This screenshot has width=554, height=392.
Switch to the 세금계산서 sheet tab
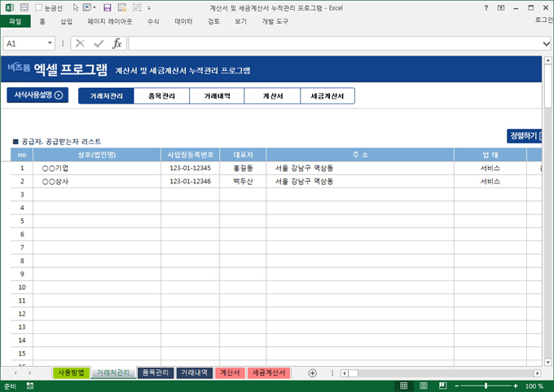pos(269,372)
